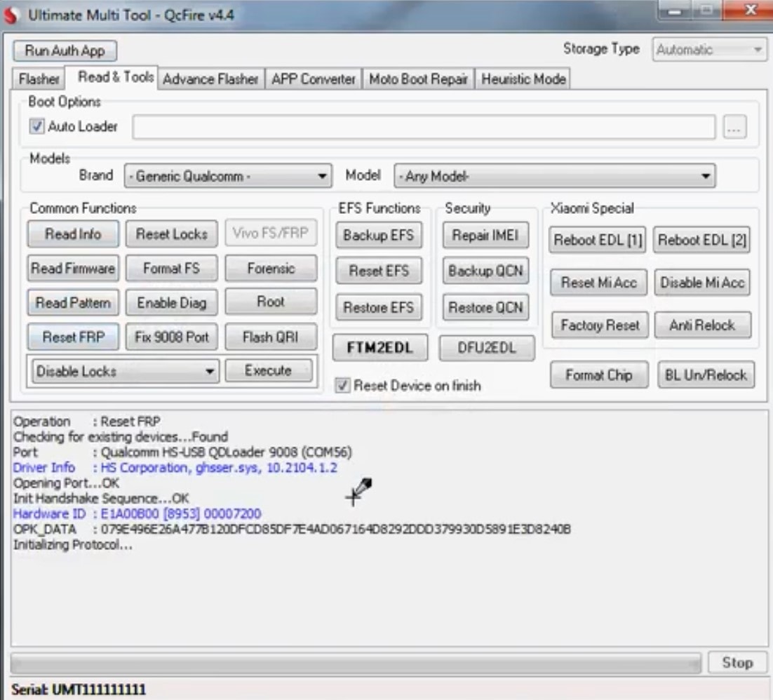Image resolution: width=773 pixels, height=700 pixels.
Task: Click the OPK_DATA log line
Action: [x=292, y=530]
